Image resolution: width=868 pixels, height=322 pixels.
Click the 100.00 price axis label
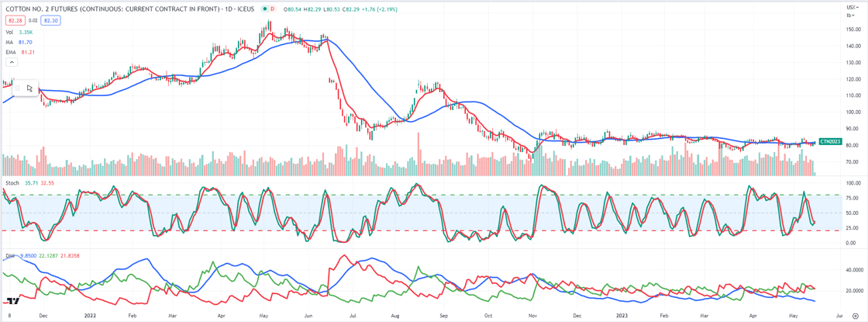coord(853,113)
